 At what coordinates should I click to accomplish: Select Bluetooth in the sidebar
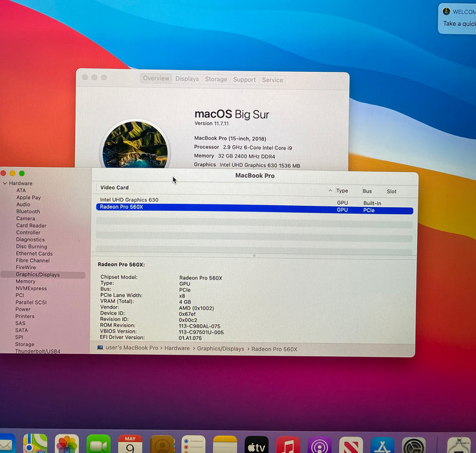click(x=28, y=212)
